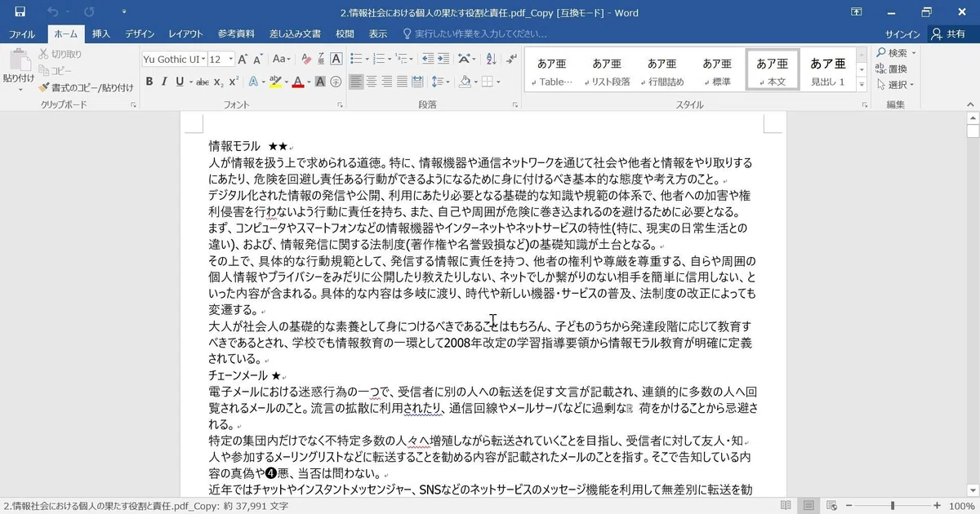Open the Paragraph settings dialog launcher

coord(514,105)
